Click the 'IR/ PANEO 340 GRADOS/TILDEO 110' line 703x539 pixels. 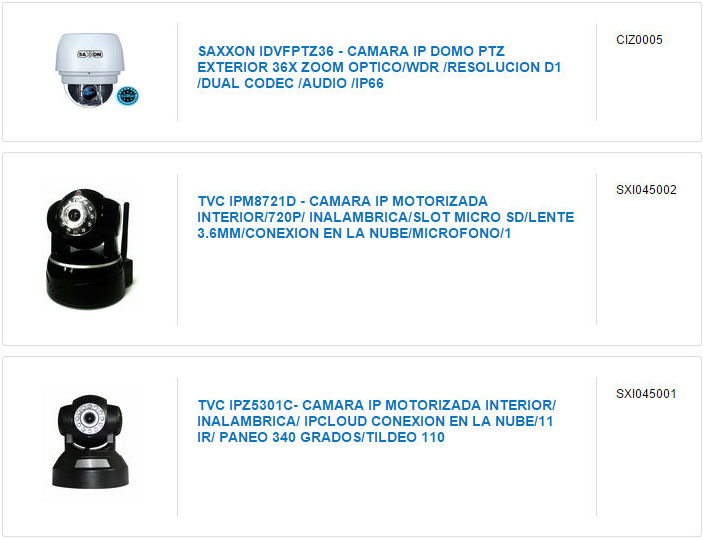[x=321, y=437]
